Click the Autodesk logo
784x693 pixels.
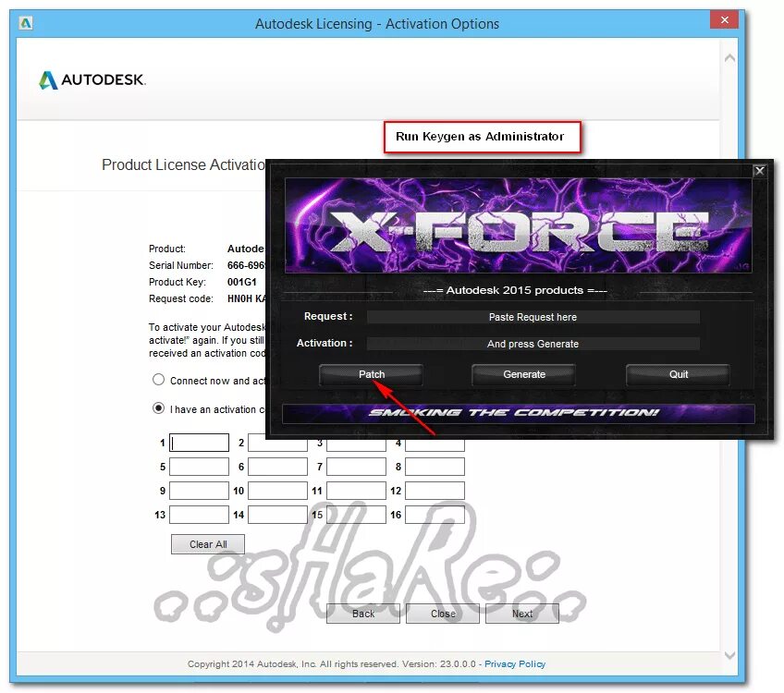(92, 80)
